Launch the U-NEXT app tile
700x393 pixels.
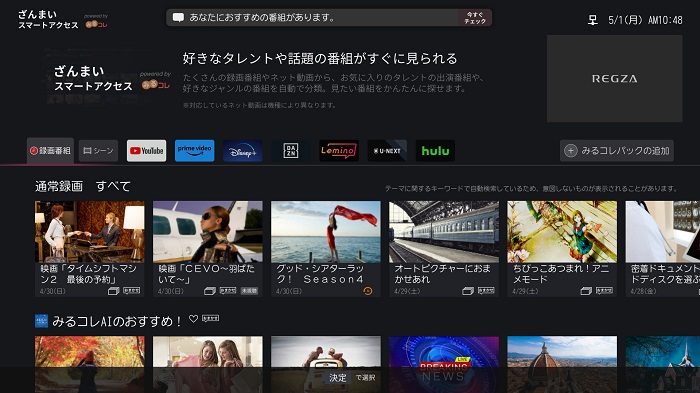(387, 151)
